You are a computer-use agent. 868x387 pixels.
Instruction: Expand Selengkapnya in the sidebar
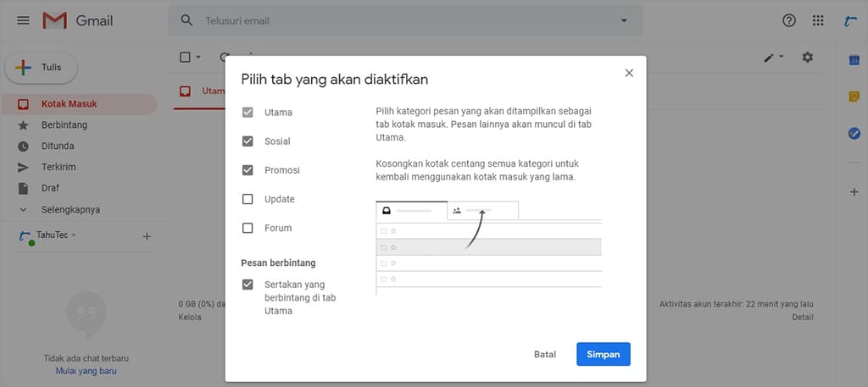[x=70, y=209]
